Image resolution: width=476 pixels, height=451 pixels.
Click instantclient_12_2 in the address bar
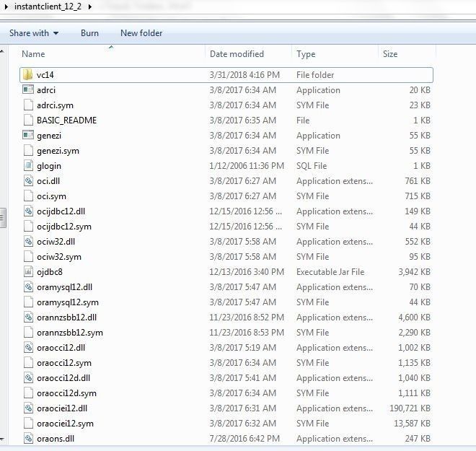[x=48, y=6]
